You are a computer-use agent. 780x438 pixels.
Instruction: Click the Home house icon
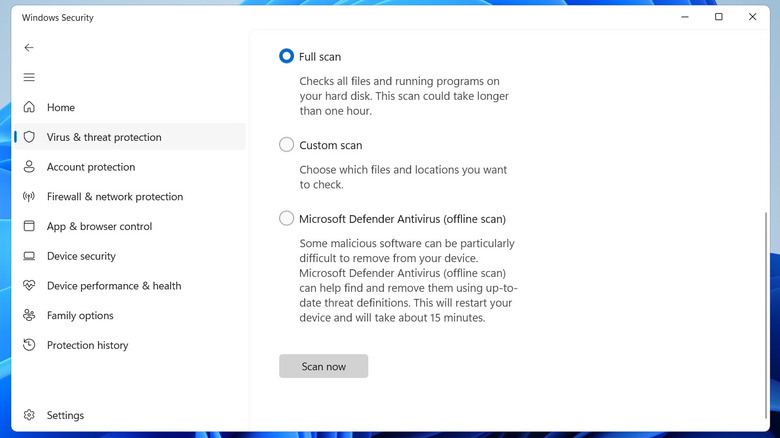[29, 107]
